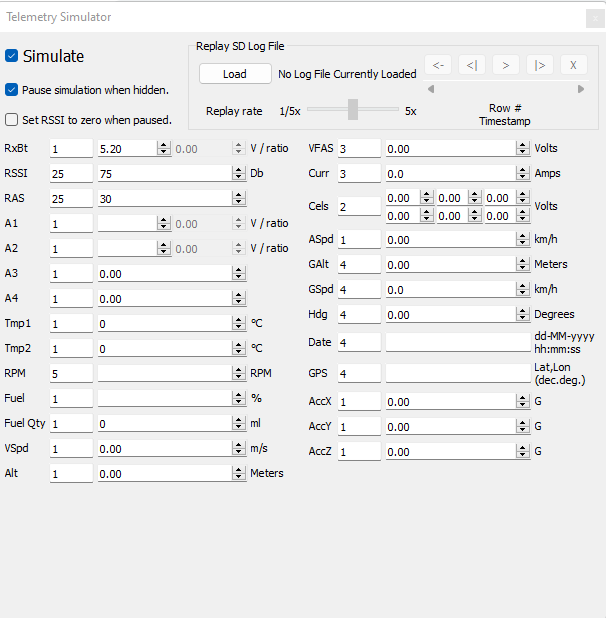Click the Alt value field showing 0.00
The height and width of the screenshot is (618, 606).
coord(165,473)
